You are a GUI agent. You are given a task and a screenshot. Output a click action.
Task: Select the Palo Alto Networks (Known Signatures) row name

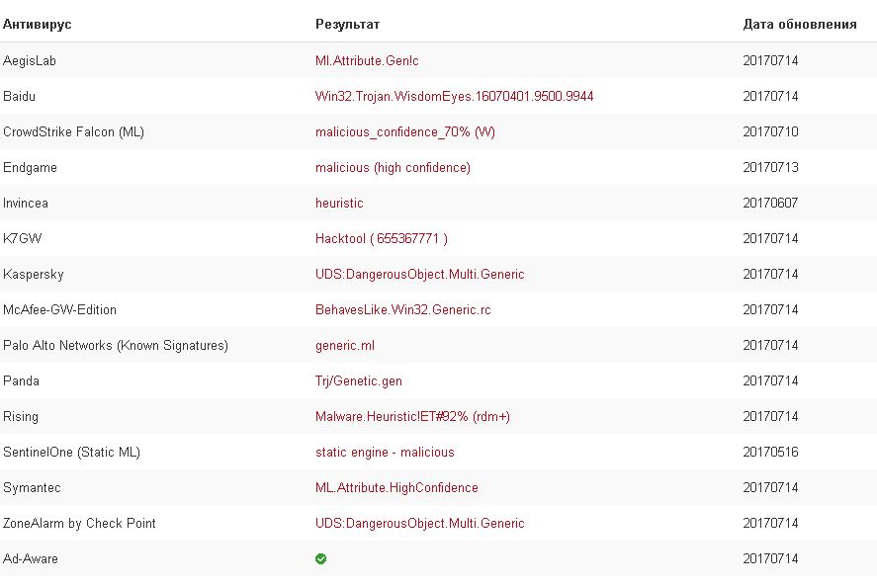[x=116, y=346]
